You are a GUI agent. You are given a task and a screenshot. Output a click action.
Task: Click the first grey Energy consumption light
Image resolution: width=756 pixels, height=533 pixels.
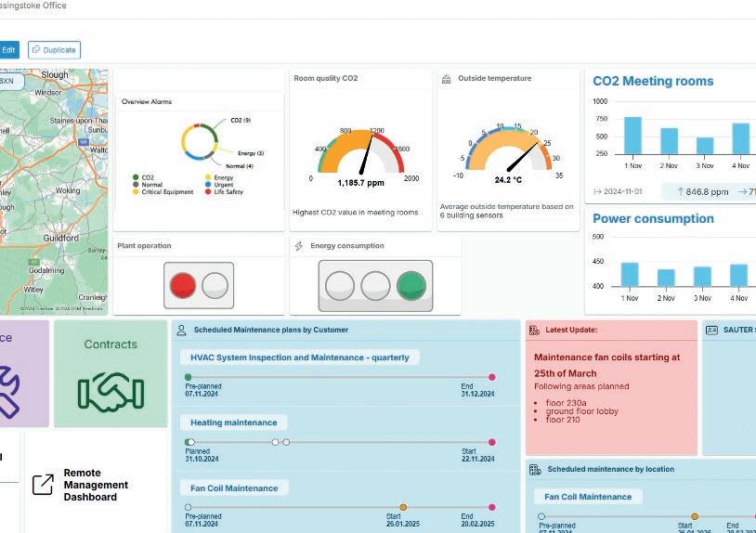340,286
